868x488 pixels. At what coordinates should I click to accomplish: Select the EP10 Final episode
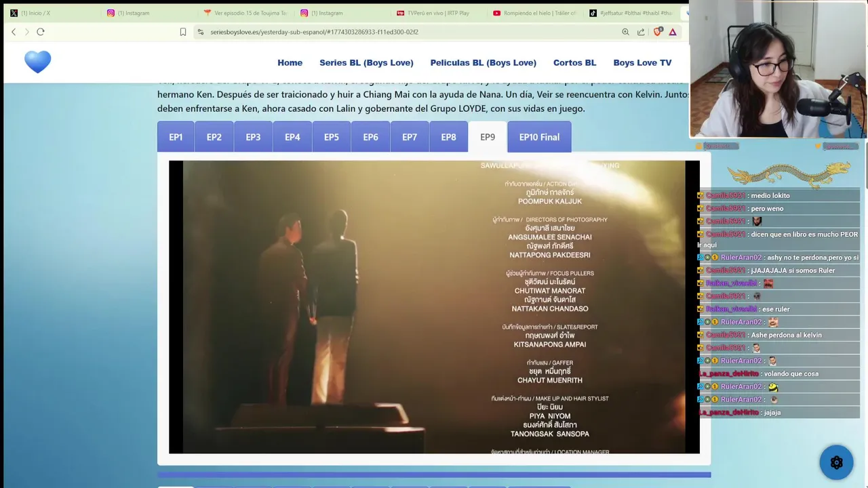coord(539,137)
